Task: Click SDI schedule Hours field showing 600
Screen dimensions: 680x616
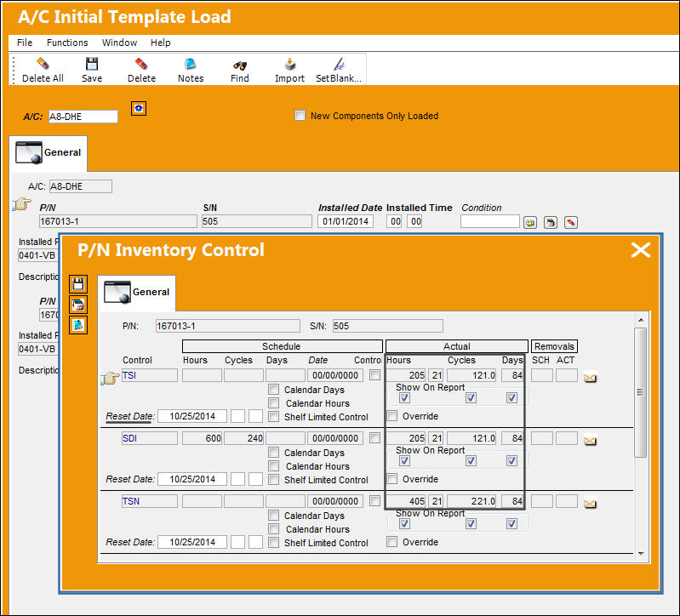Action: [202, 438]
